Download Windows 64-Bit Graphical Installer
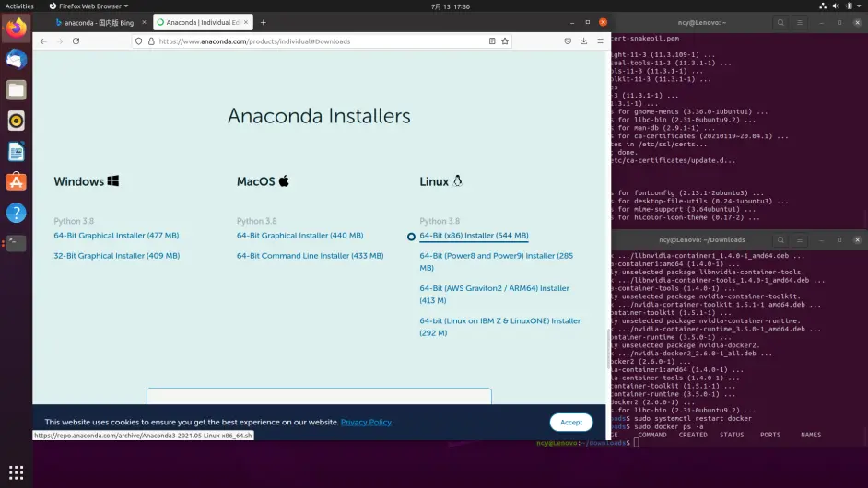 click(116, 235)
